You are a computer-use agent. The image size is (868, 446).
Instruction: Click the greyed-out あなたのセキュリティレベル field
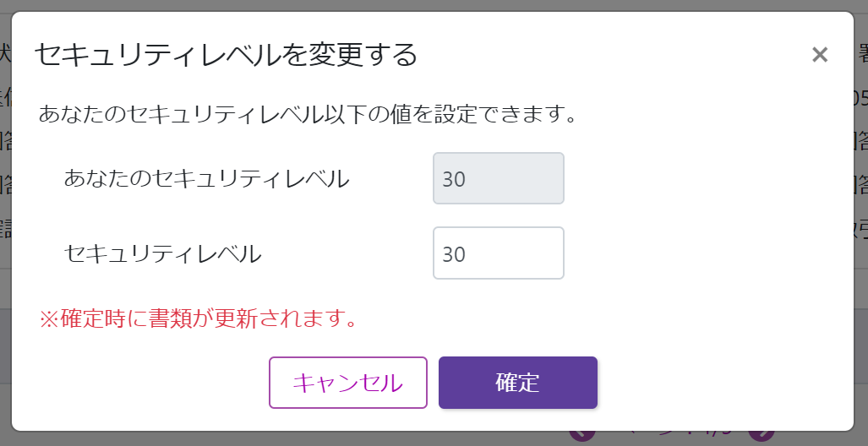pyautogui.click(x=498, y=178)
